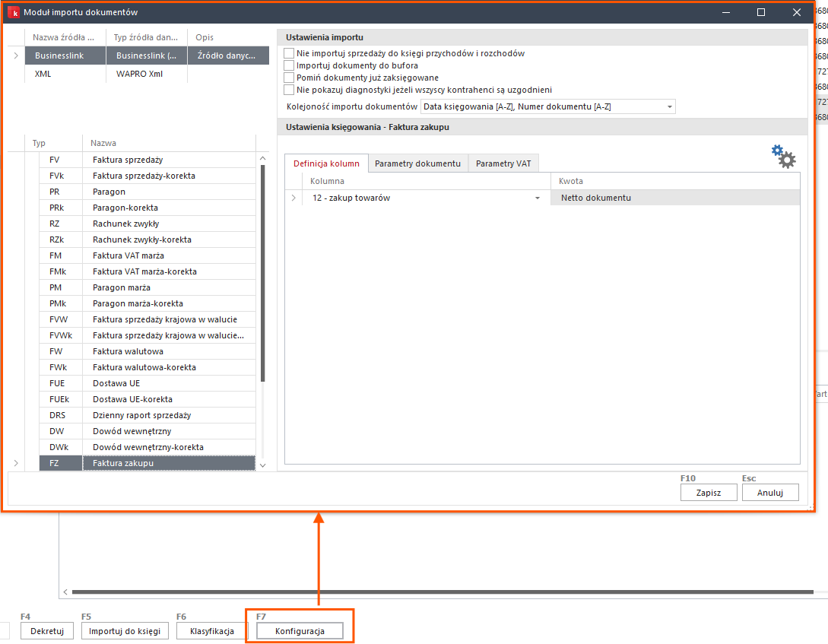Toggle 'Pomiń dokumenty już zaksięgowane' checkbox
Screen dimensions: 828x644
pyautogui.click(x=289, y=78)
